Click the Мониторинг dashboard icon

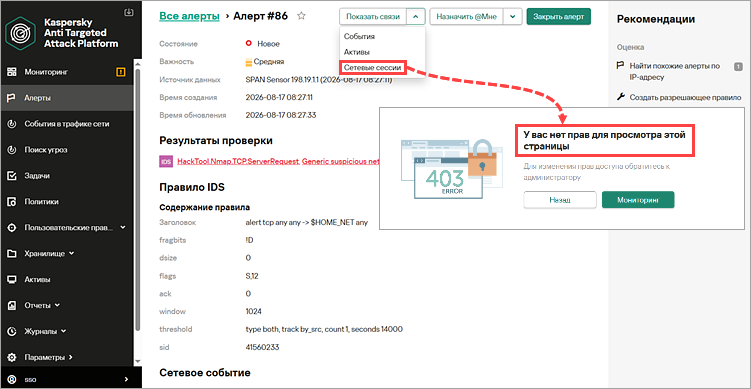pyautogui.click(x=12, y=72)
